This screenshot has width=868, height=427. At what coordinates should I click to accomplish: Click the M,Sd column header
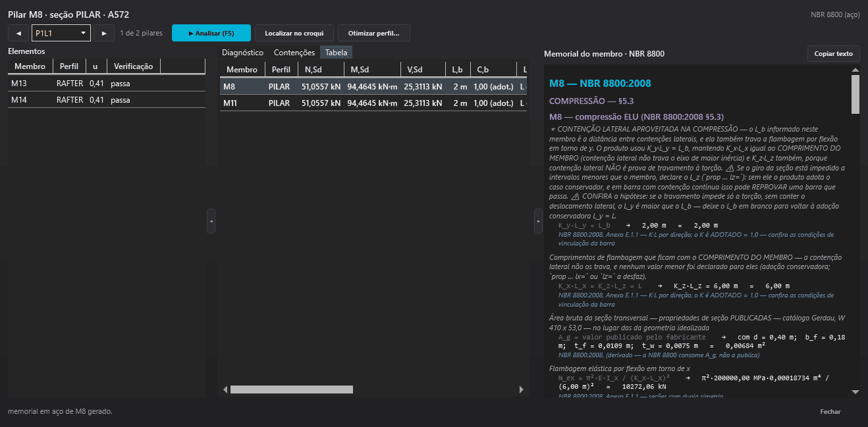coord(372,70)
